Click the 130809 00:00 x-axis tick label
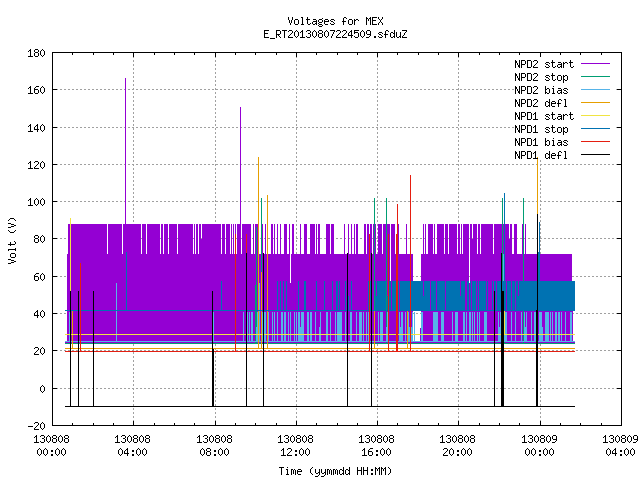This screenshot has height=480, width=640. point(539,445)
